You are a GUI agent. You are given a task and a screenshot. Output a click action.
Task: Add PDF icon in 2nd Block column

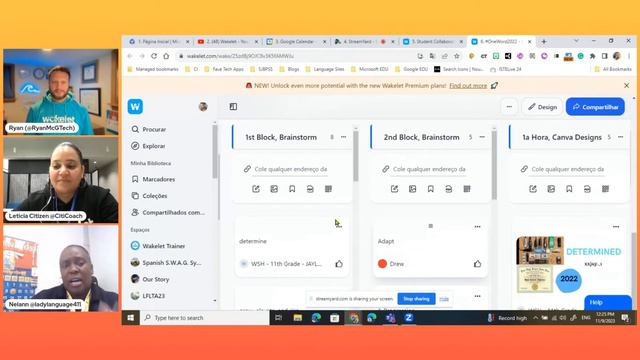coord(449,189)
